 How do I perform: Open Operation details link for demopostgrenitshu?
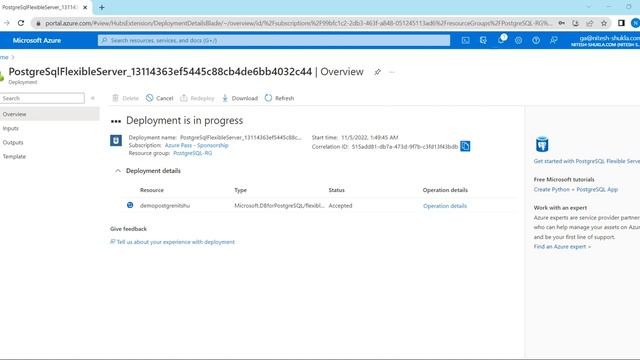click(445, 206)
